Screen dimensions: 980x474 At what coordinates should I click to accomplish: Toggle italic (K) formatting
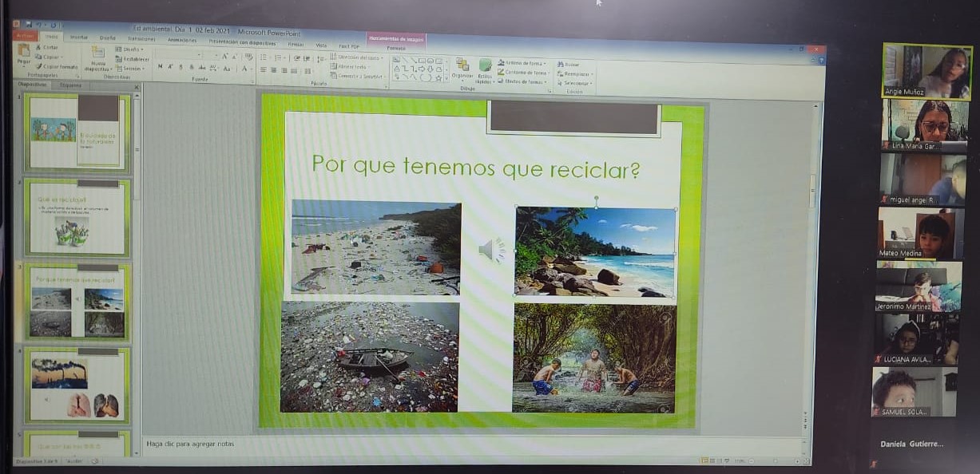[x=170, y=67]
